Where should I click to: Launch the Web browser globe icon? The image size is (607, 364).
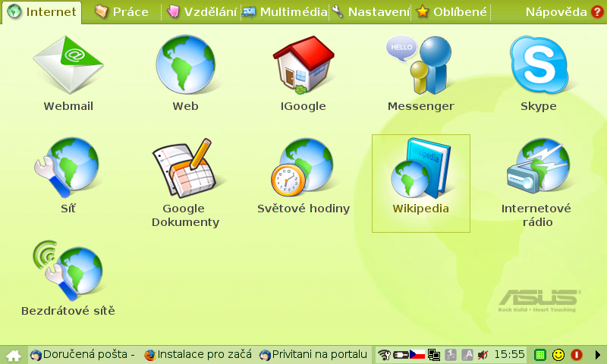[x=185, y=64]
